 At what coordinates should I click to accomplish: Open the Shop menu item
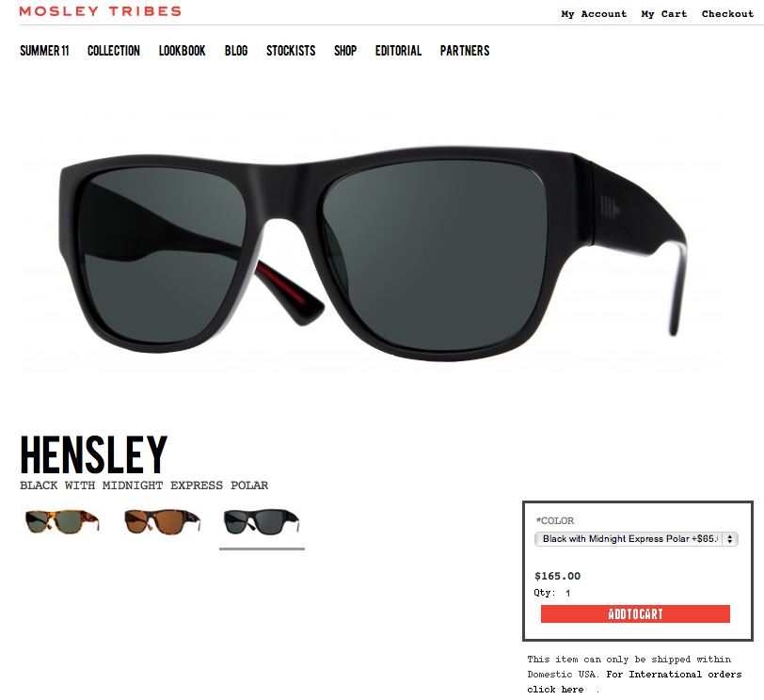345,51
